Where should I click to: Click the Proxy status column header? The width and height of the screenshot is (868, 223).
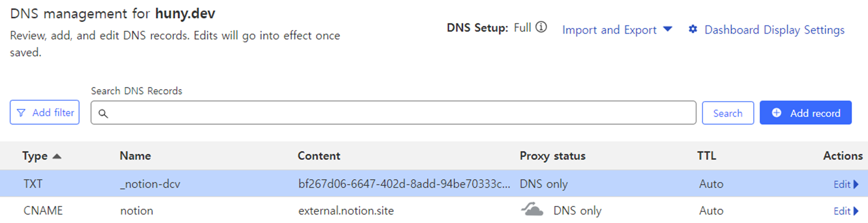click(x=552, y=156)
